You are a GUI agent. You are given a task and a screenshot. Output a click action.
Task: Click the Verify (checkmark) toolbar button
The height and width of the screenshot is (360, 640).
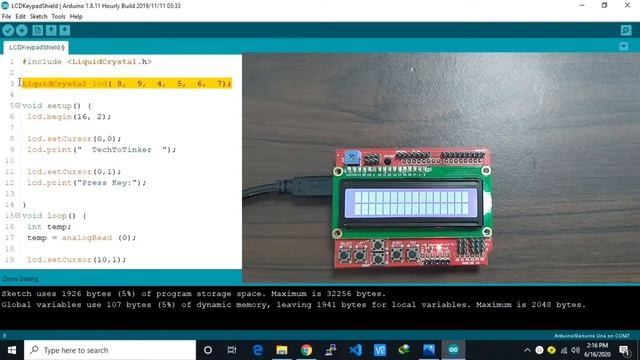click(x=8, y=30)
